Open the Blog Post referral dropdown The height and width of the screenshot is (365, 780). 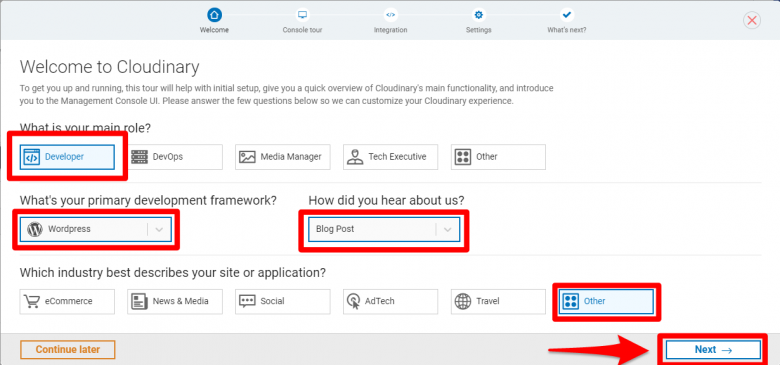384,229
